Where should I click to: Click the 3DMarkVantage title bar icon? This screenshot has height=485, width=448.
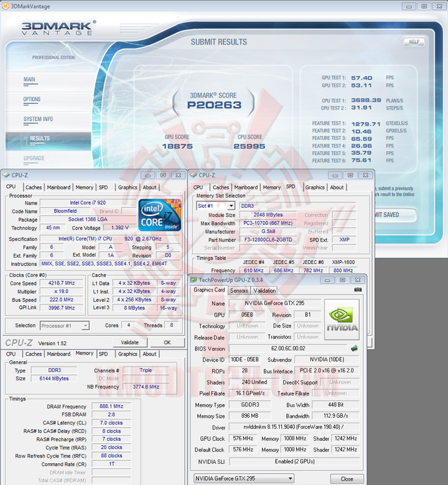(x=5, y=6)
